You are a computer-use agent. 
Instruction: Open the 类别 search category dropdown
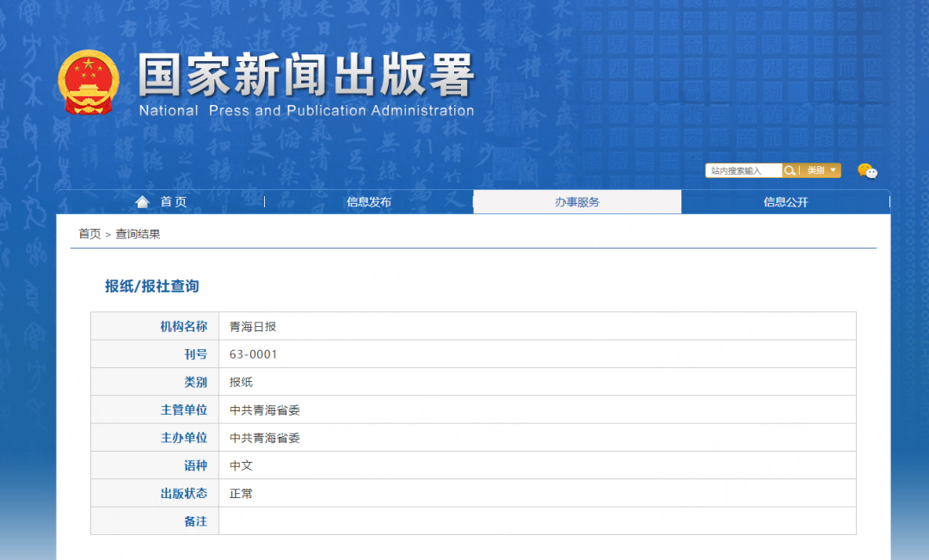tap(821, 170)
